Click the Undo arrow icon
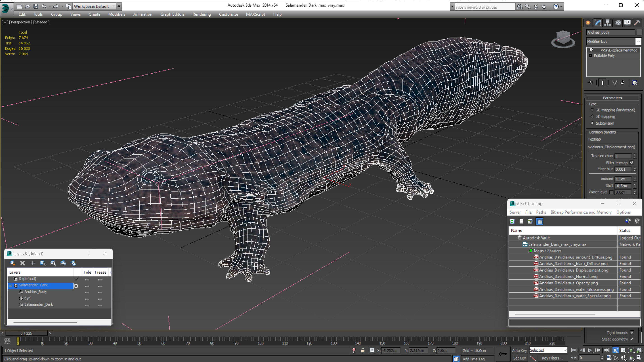644x362 pixels. point(44,6)
